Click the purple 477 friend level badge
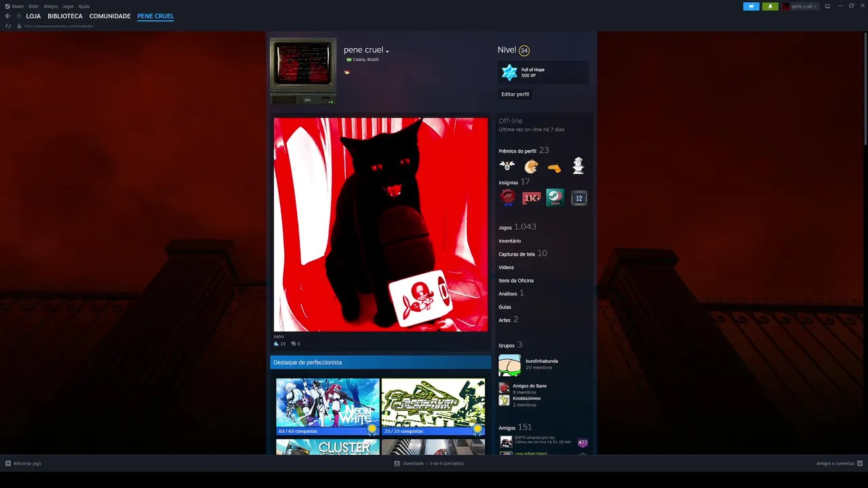 (583, 443)
